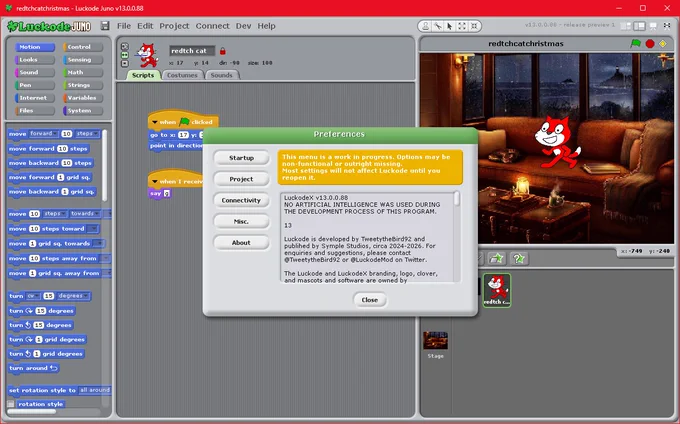
Task: Select the Control block category
Action: coord(83,47)
